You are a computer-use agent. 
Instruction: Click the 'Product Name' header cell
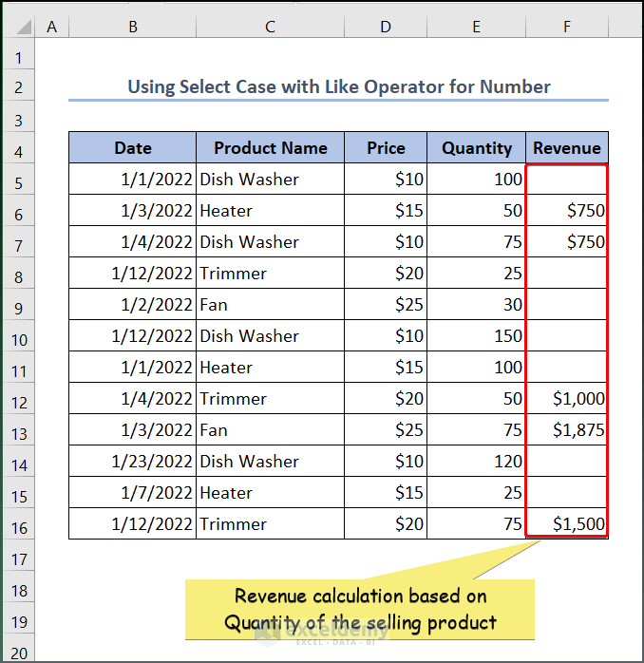pyautogui.click(x=270, y=147)
